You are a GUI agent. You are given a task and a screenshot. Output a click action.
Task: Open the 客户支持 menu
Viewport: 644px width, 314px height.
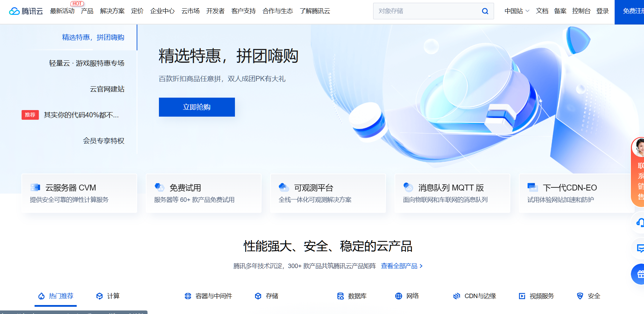click(x=244, y=11)
